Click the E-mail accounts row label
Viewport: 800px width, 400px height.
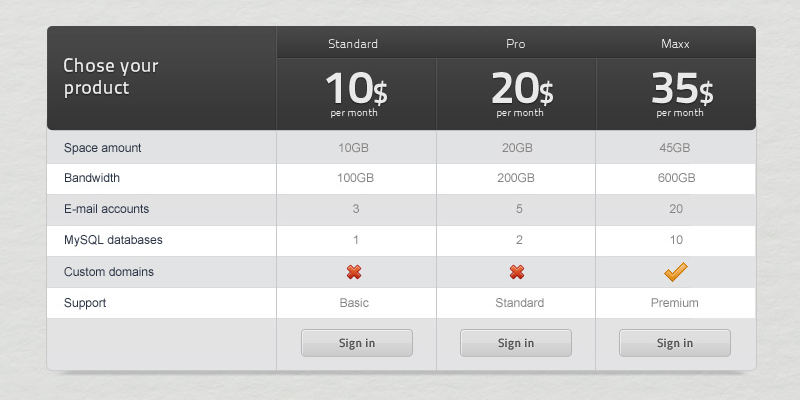pyautogui.click(x=107, y=210)
